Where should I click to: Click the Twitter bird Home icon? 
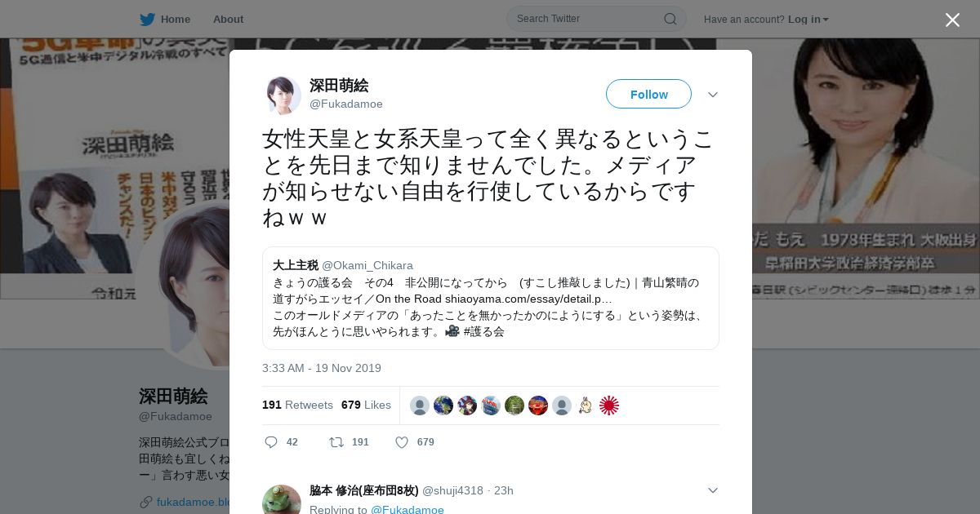pyautogui.click(x=147, y=19)
